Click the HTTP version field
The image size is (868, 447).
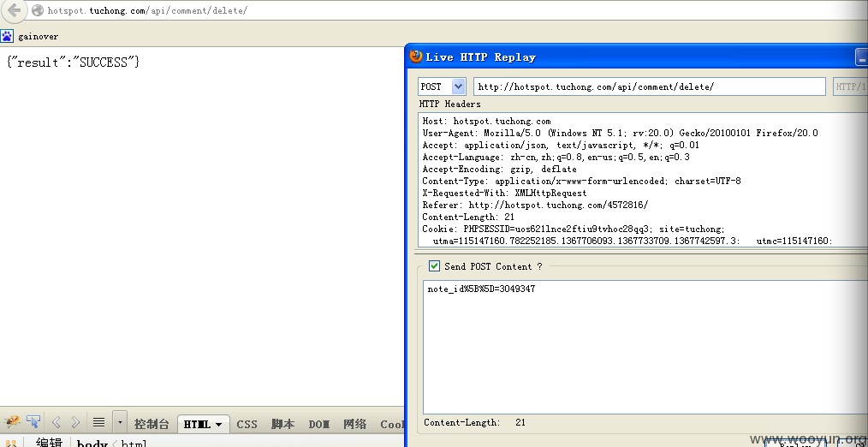(850, 86)
